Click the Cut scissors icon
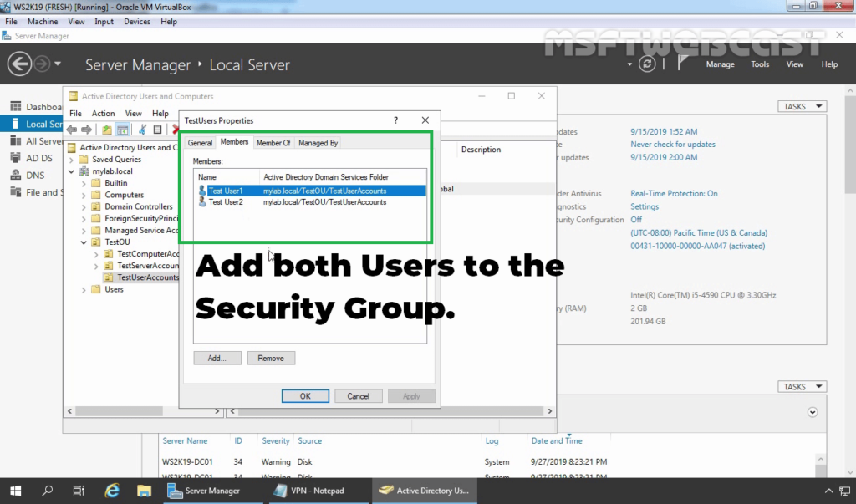 pyautogui.click(x=142, y=130)
